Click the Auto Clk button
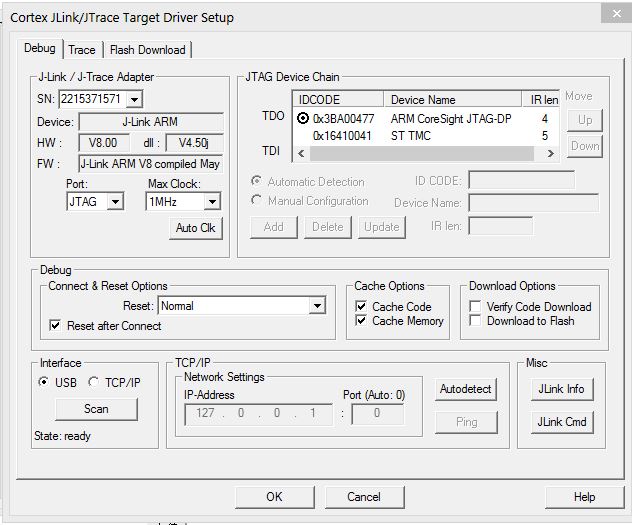This screenshot has width=632, height=525. click(195, 228)
